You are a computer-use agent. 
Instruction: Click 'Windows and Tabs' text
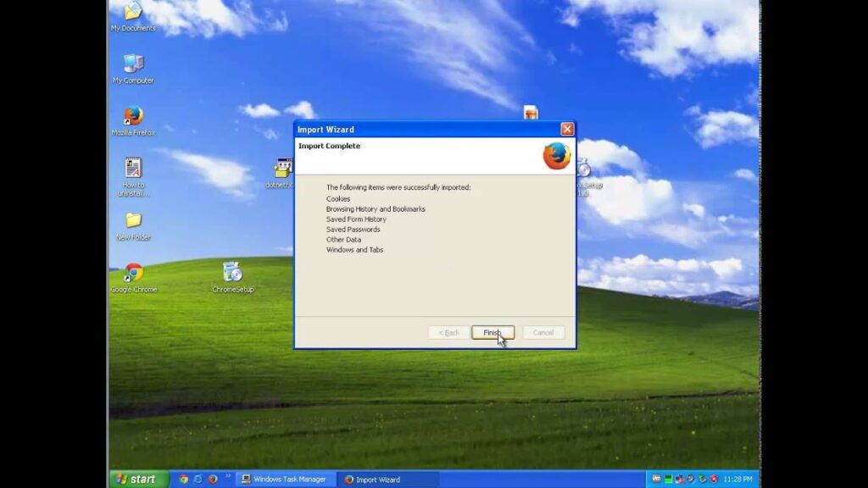click(354, 250)
